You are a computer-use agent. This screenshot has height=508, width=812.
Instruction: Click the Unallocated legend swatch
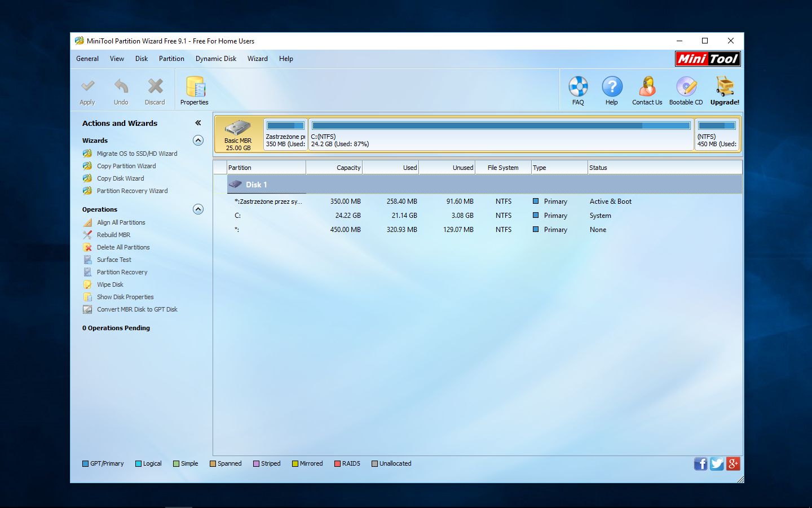(374, 464)
